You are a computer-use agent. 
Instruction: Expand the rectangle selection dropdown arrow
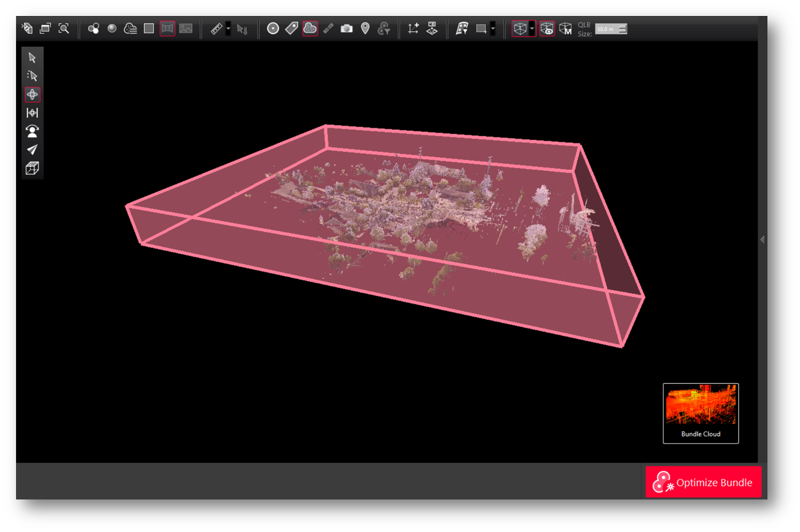click(493, 29)
